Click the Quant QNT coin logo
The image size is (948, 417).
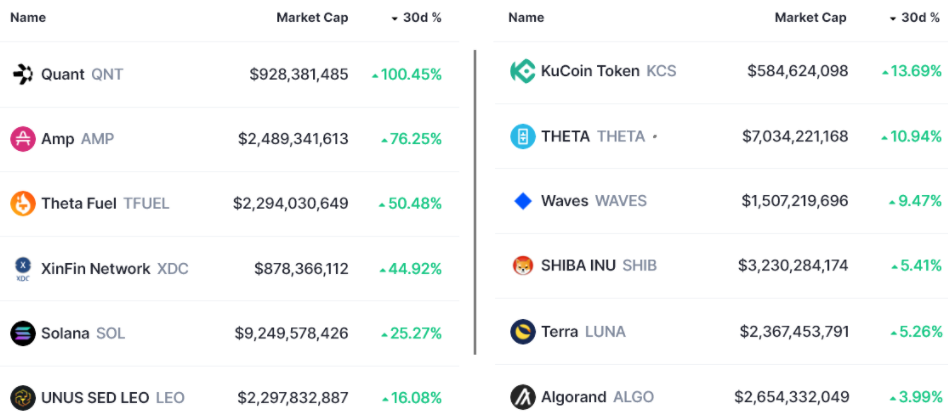[x=22, y=74]
